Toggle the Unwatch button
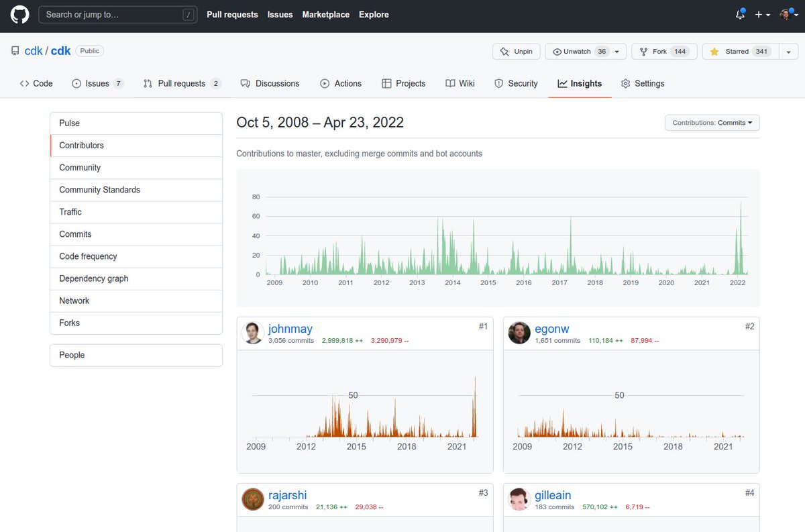 coord(586,52)
